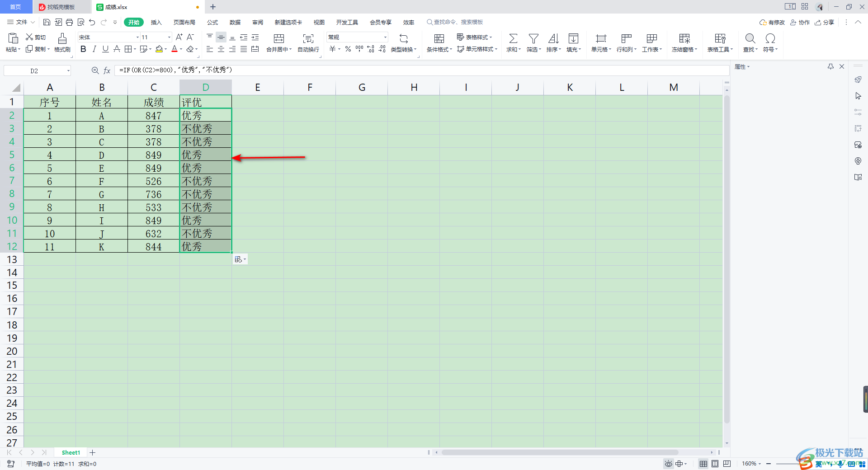This screenshot has height=470, width=868.
Task: Click the zoom out minus on slider
Action: (769, 464)
